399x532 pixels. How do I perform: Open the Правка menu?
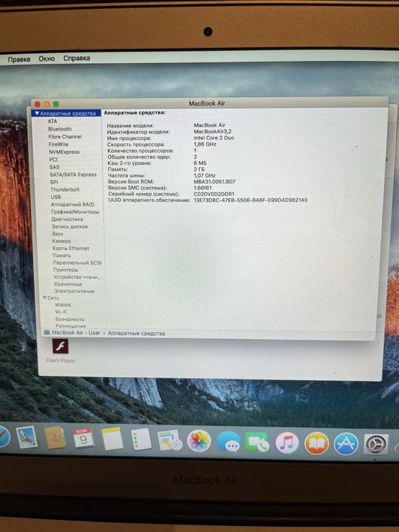[x=19, y=59]
